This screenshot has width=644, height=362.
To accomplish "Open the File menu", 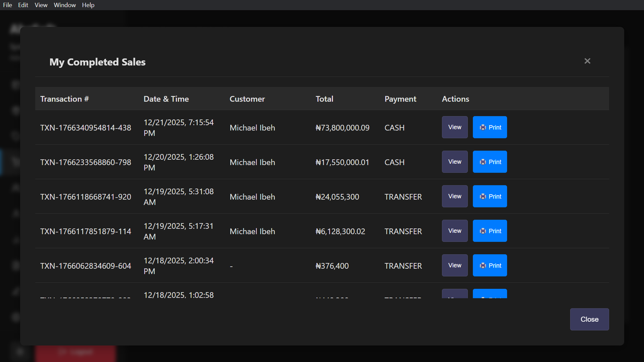I will click(7, 5).
